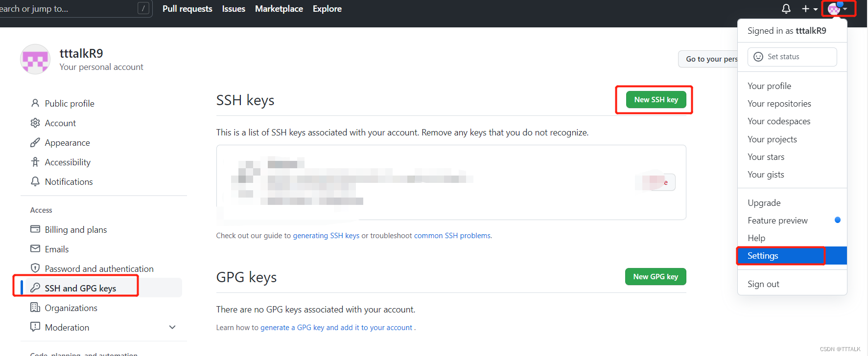The image size is (868, 356).
Task: Click the New SSH key button
Action: pyautogui.click(x=656, y=100)
